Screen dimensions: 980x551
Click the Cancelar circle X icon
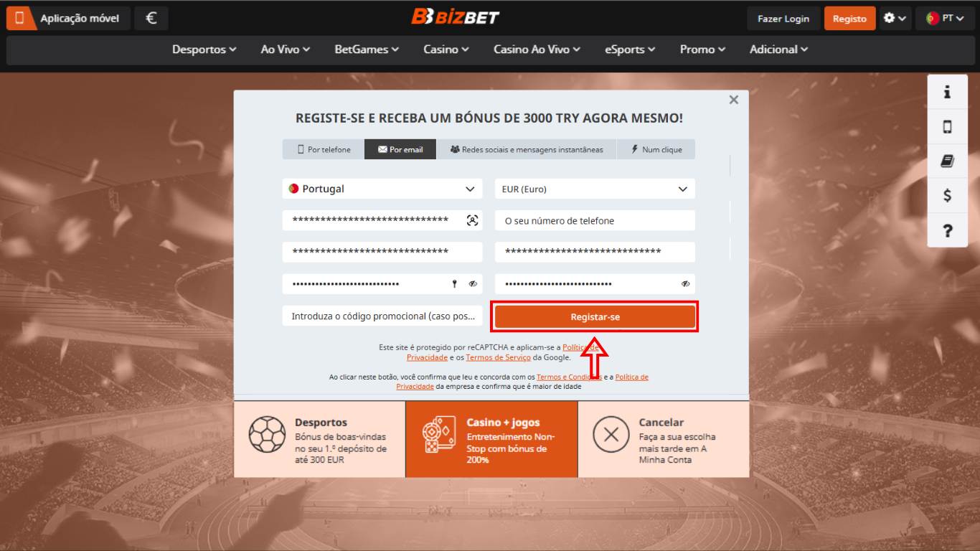click(611, 435)
